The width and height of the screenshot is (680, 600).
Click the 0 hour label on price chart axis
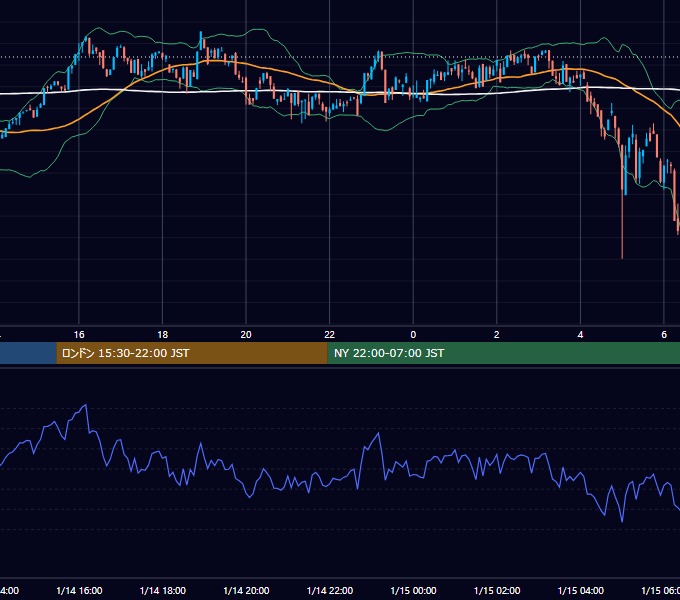413,335
